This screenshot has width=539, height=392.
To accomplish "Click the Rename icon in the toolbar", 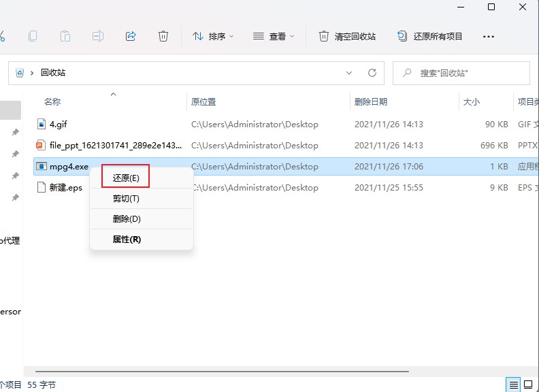I will [x=97, y=36].
